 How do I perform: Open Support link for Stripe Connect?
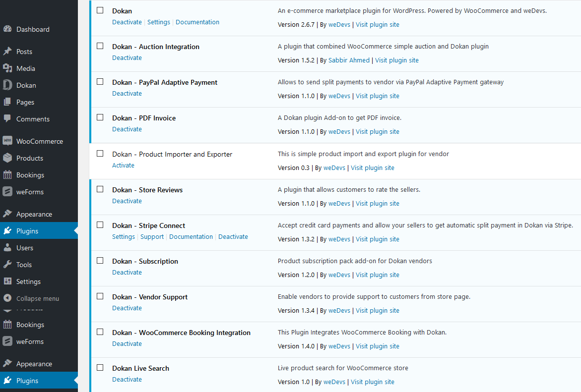pyautogui.click(x=152, y=237)
